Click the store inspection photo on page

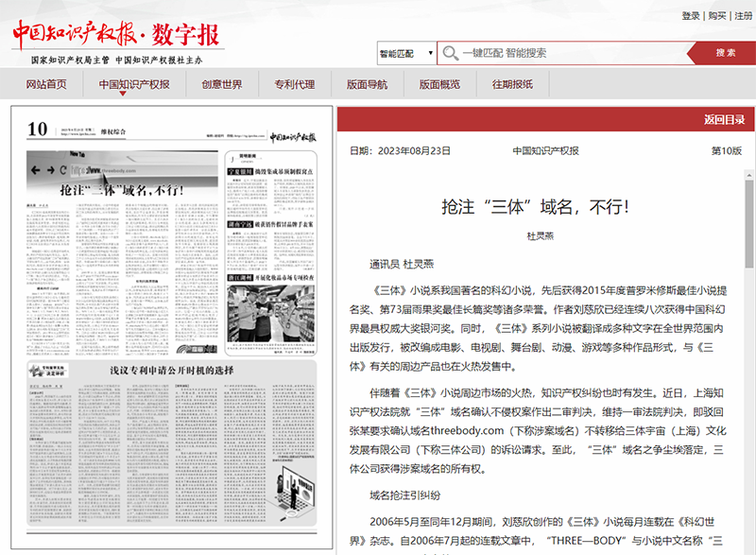tap(271, 313)
